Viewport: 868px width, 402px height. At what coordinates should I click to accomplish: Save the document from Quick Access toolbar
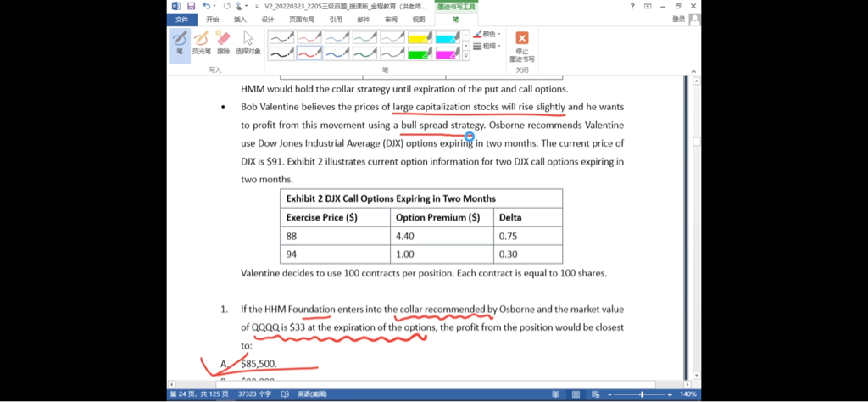[x=192, y=6]
